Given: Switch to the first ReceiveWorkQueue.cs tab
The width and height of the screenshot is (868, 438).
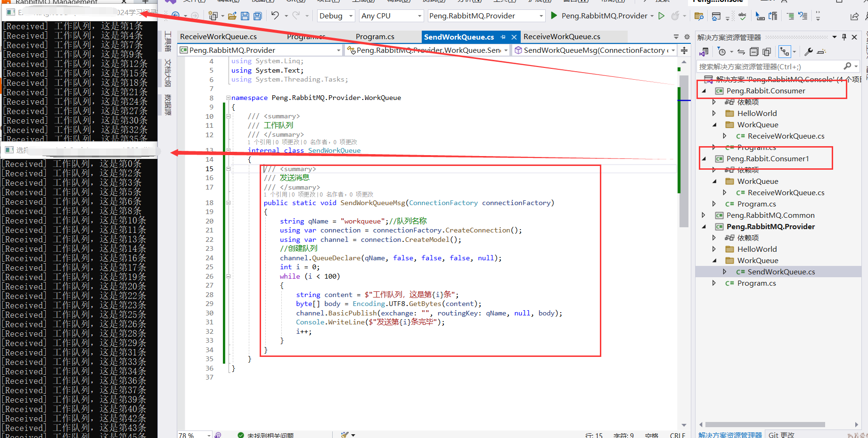Looking at the screenshot, I should (219, 37).
